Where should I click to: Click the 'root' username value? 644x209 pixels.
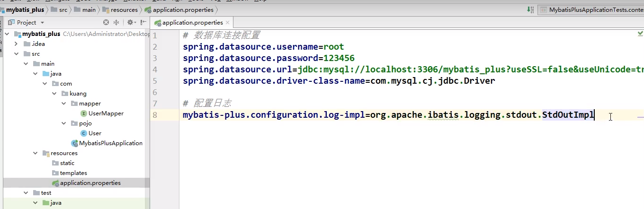click(x=334, y=47)
